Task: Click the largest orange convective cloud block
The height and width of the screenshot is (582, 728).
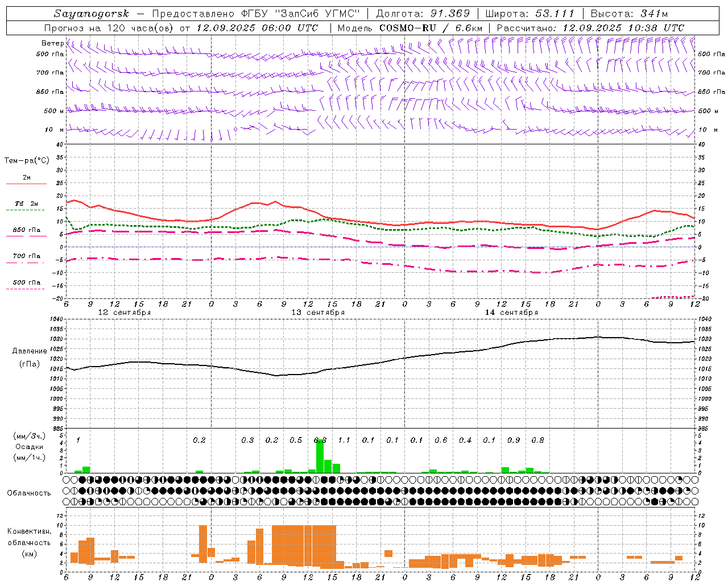Action: (304, 546)
